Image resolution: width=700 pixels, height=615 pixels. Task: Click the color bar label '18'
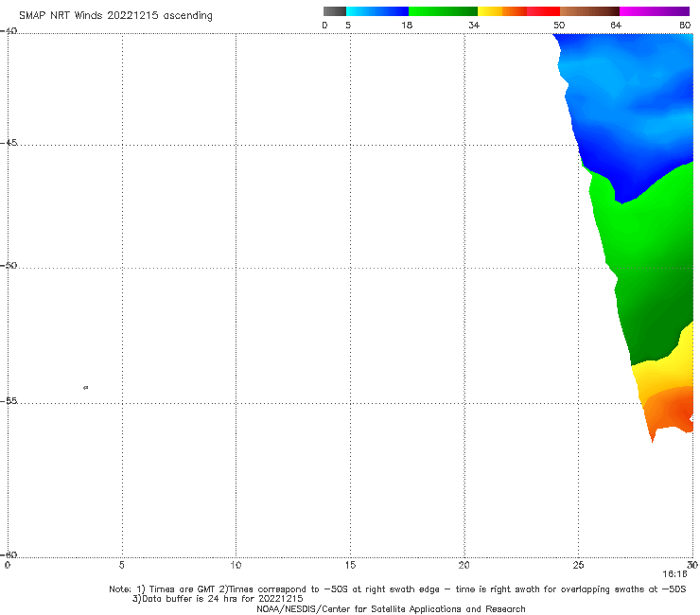(407, 25)
